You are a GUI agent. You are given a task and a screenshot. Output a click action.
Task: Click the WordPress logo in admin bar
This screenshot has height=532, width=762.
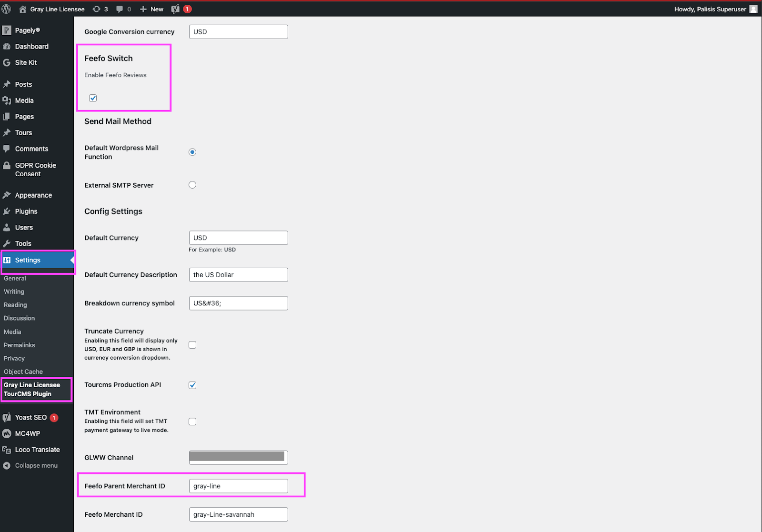point(7,9)
